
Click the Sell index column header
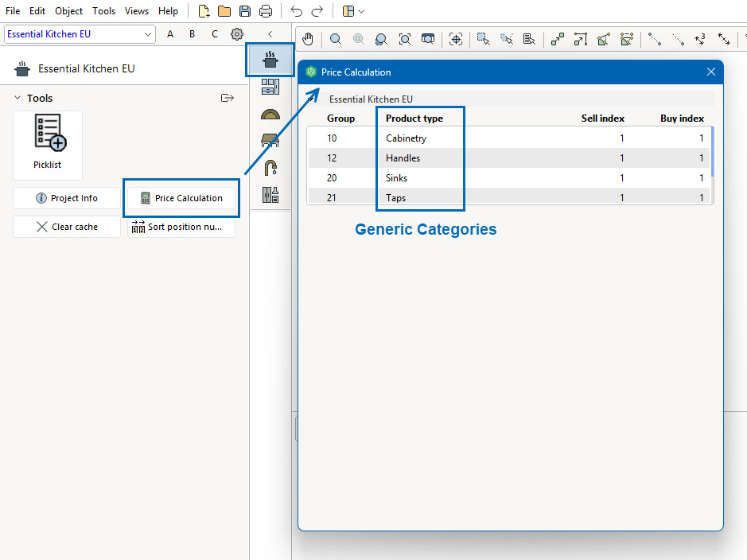click(603, 119)
